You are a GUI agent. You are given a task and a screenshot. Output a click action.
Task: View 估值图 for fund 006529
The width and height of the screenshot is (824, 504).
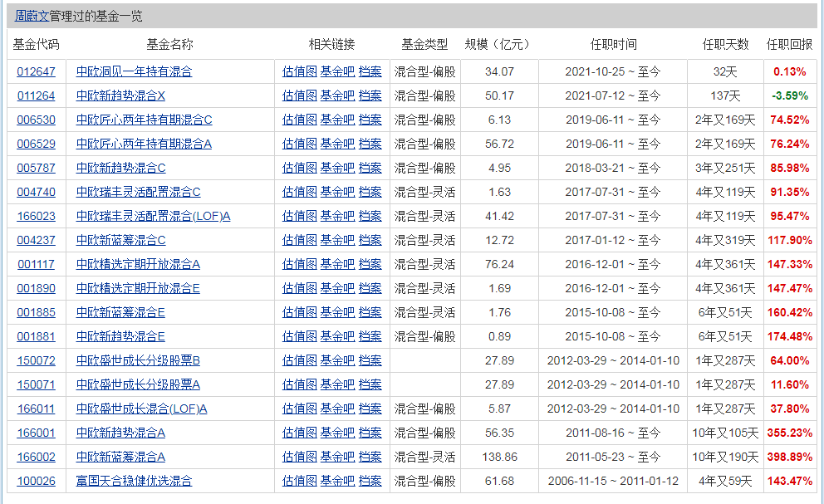(x=300, y=144)
